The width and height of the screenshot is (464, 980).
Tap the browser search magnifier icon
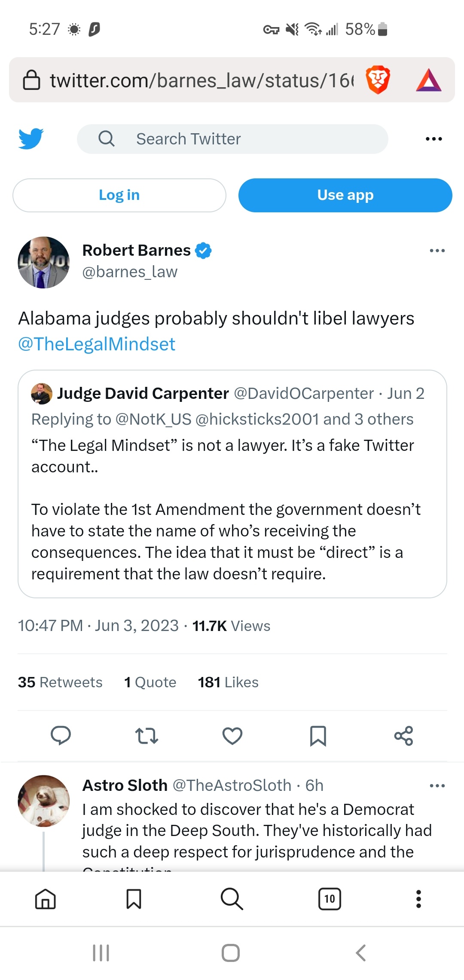[x=232, y=899]
